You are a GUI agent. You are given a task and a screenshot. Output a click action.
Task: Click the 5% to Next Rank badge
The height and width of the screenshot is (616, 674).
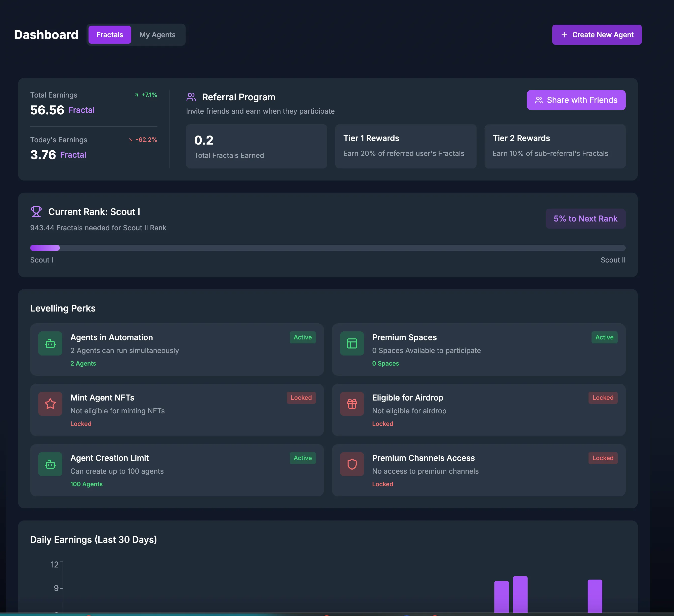pos(585,218)
